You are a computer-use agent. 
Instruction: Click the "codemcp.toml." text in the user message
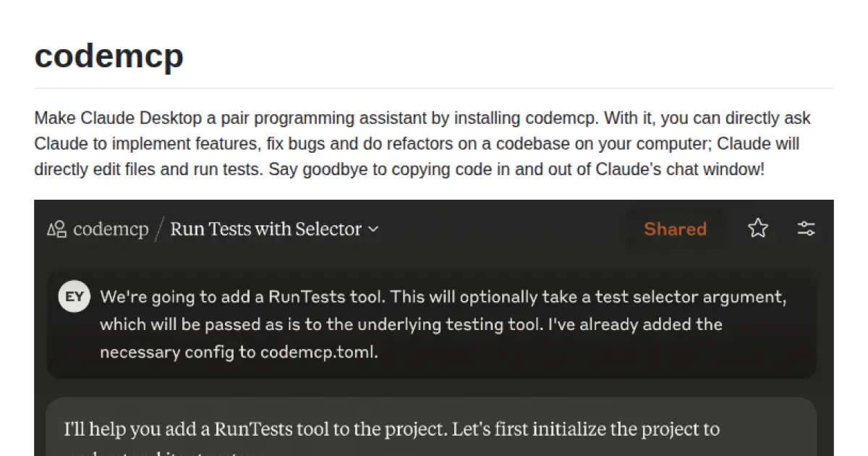pyautogui.click(x=319, y=352)
